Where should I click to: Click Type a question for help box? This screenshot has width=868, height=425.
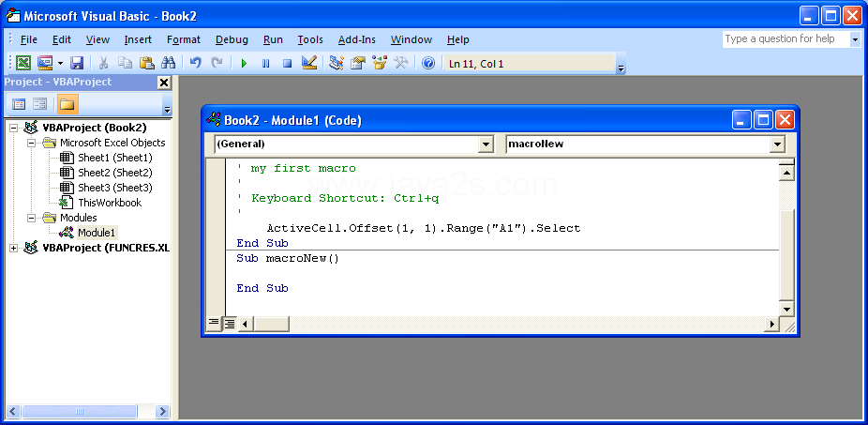tap(786, 38)
